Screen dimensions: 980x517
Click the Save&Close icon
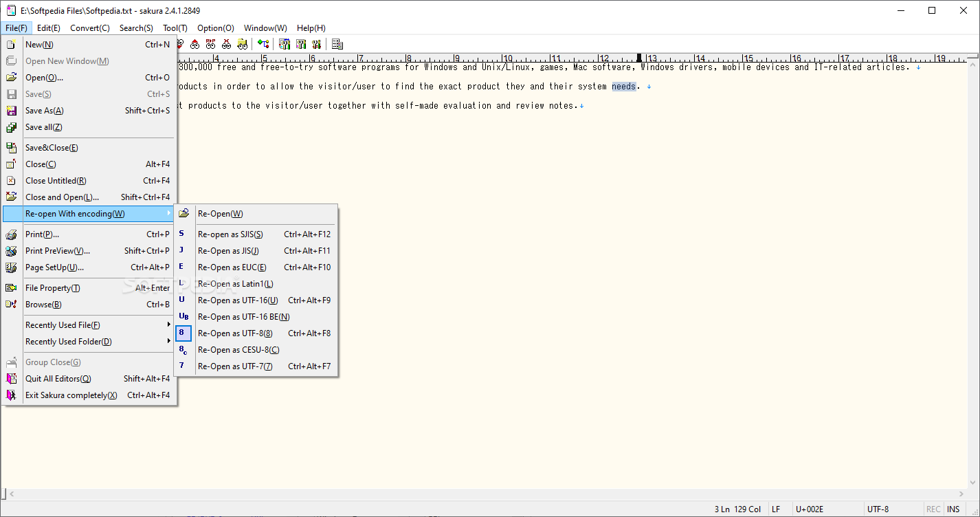coord(11,148)
